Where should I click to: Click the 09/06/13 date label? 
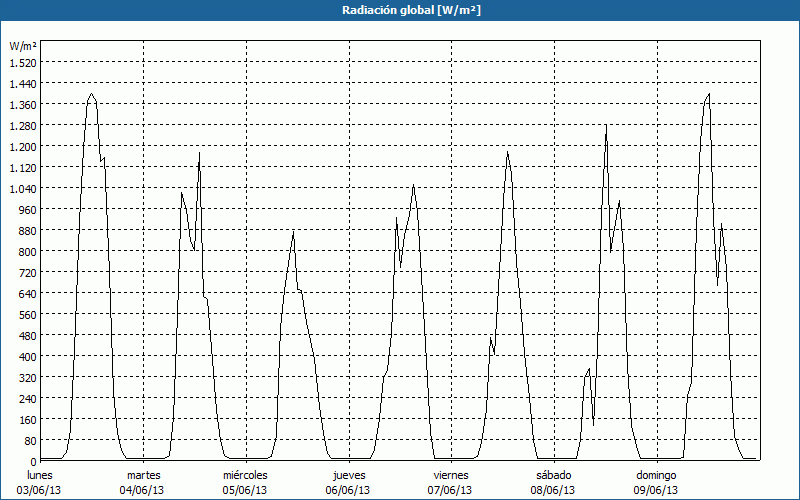pos(656,490)
